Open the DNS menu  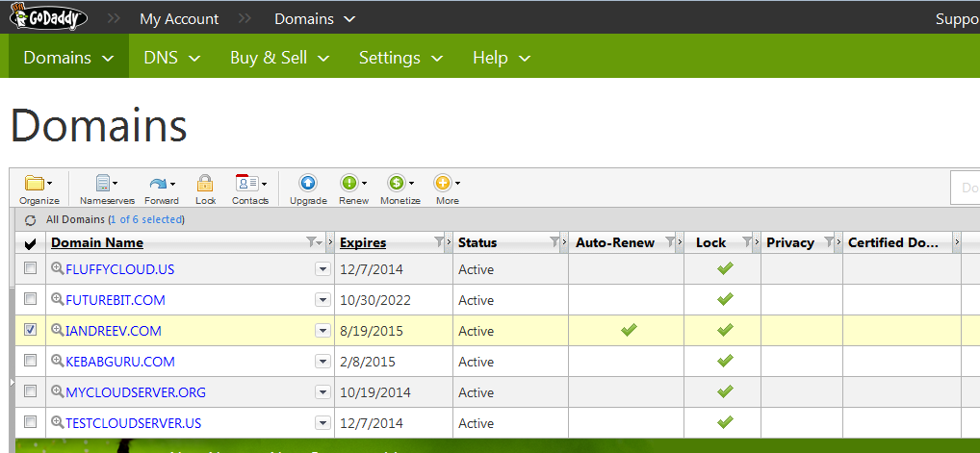coord(172,58)
